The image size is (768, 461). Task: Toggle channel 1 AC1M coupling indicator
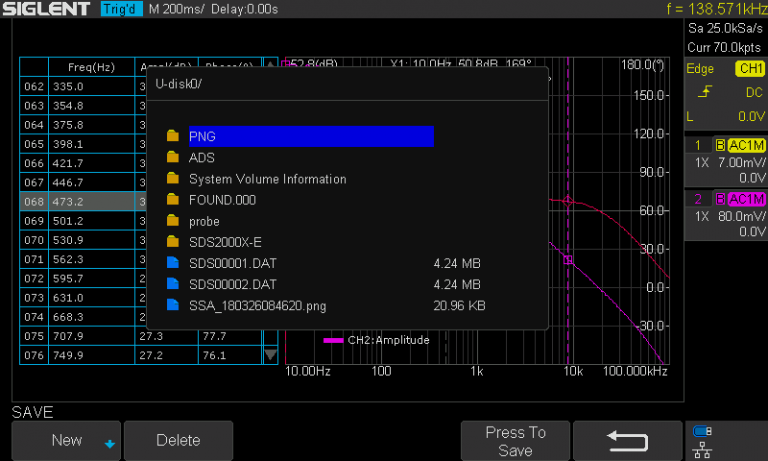pyautogui.click(x=742, y=145)
